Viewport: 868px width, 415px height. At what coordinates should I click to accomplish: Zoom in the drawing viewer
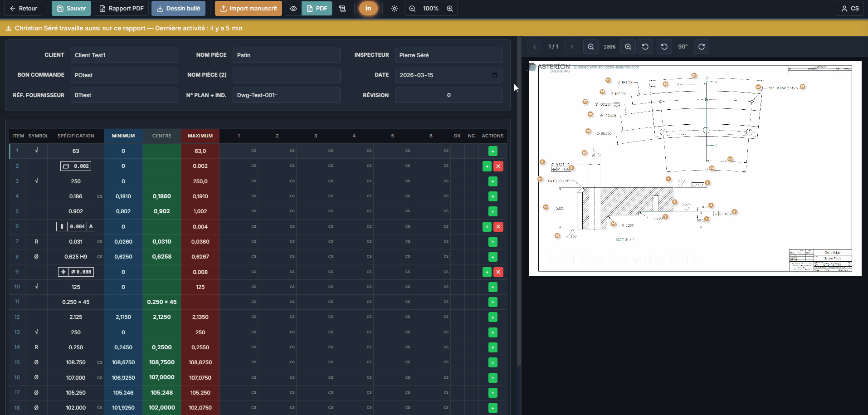pyautogui.click(x=628, y=47)
